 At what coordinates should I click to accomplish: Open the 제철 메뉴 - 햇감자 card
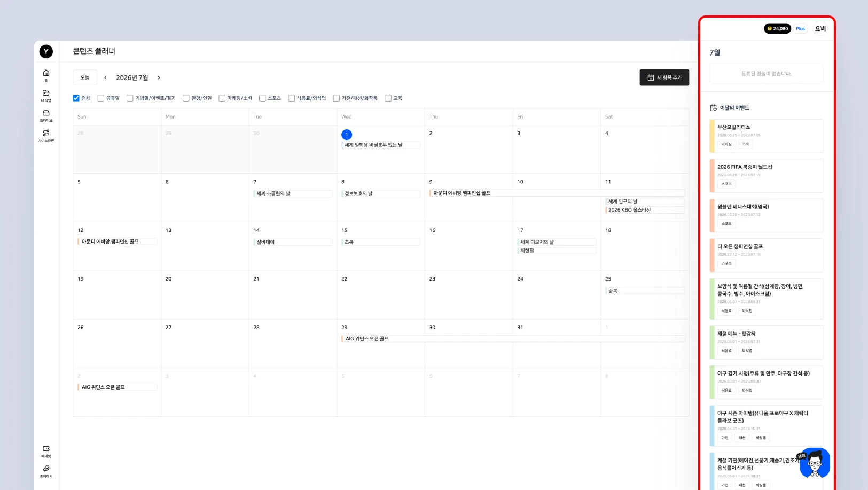coord(766,343)
